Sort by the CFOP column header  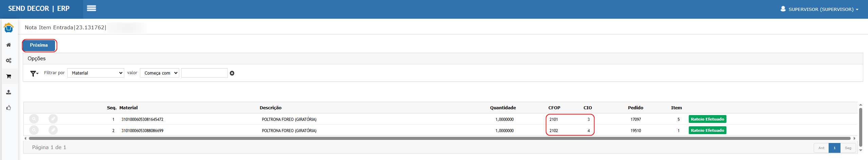(x=554, y=108)
